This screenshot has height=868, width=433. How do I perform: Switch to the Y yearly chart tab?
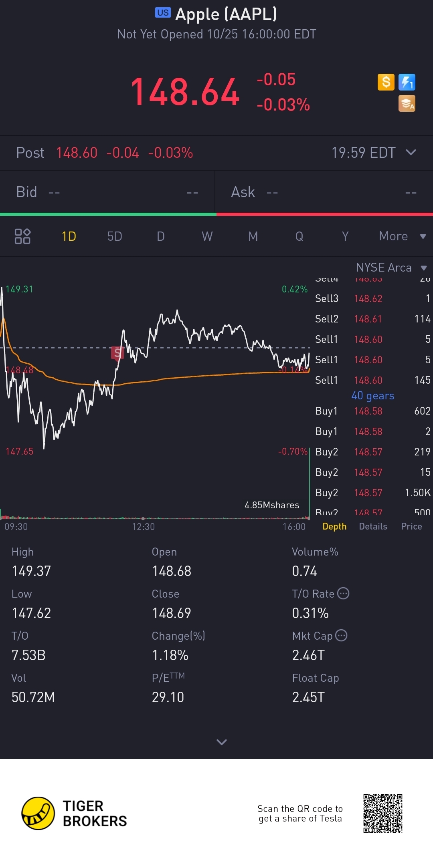(x=345, y=236)
